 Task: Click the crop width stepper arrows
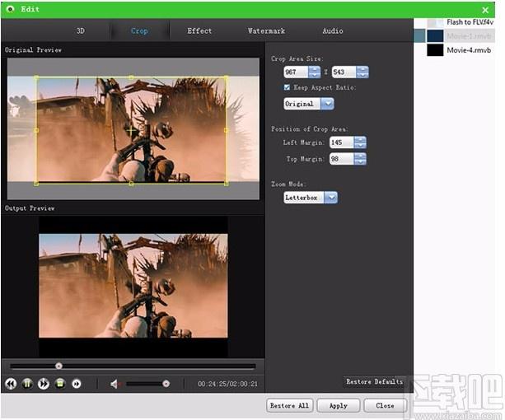[315, 72]
